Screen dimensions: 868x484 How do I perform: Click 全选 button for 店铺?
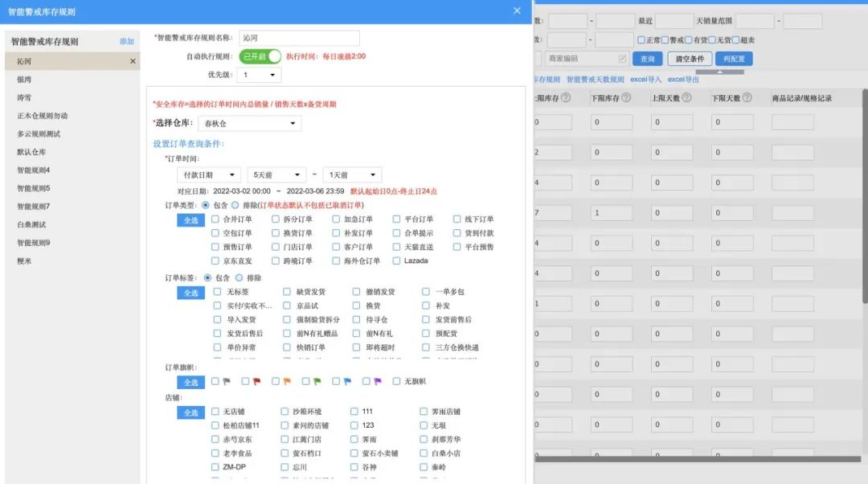point(191,412)
